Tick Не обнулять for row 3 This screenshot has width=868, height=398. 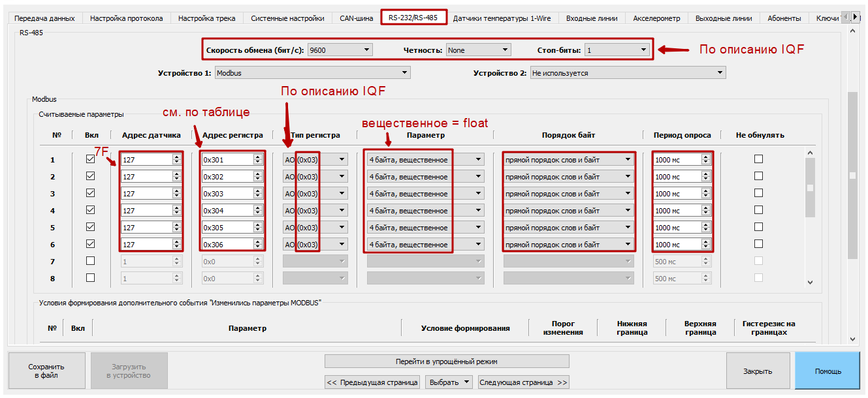click(758, 193)
